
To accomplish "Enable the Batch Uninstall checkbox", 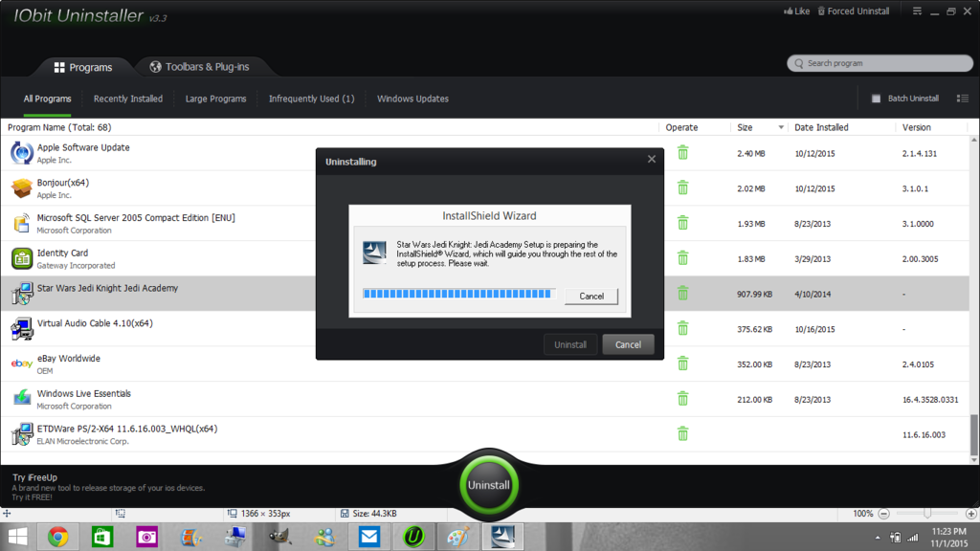I will click(x=876, y=99).
